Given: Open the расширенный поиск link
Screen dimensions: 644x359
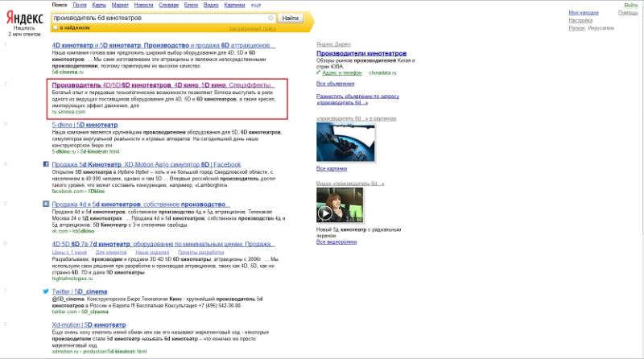Looking at the screenshot, I should (x=252, y=29).
